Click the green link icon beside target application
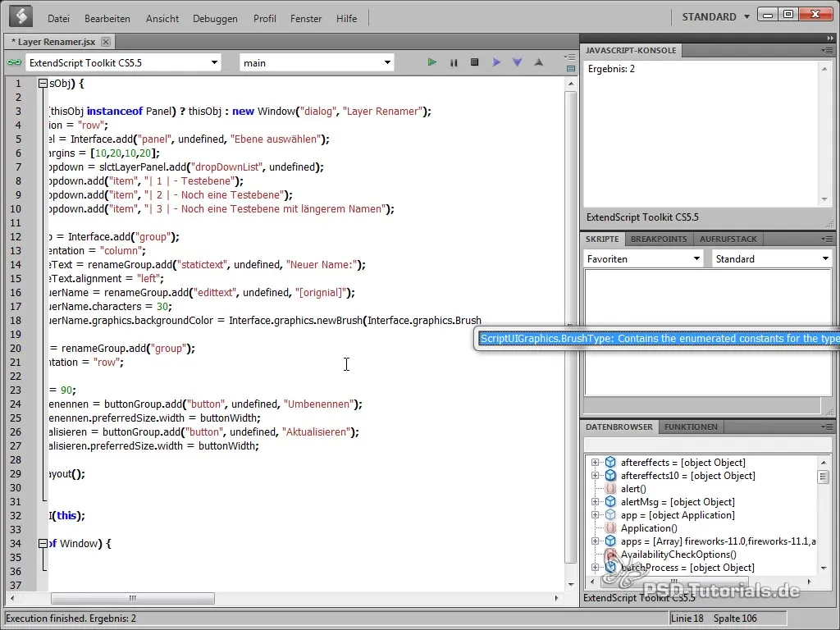840x630 pixels. pyautogui.click(x=14, y=62)
